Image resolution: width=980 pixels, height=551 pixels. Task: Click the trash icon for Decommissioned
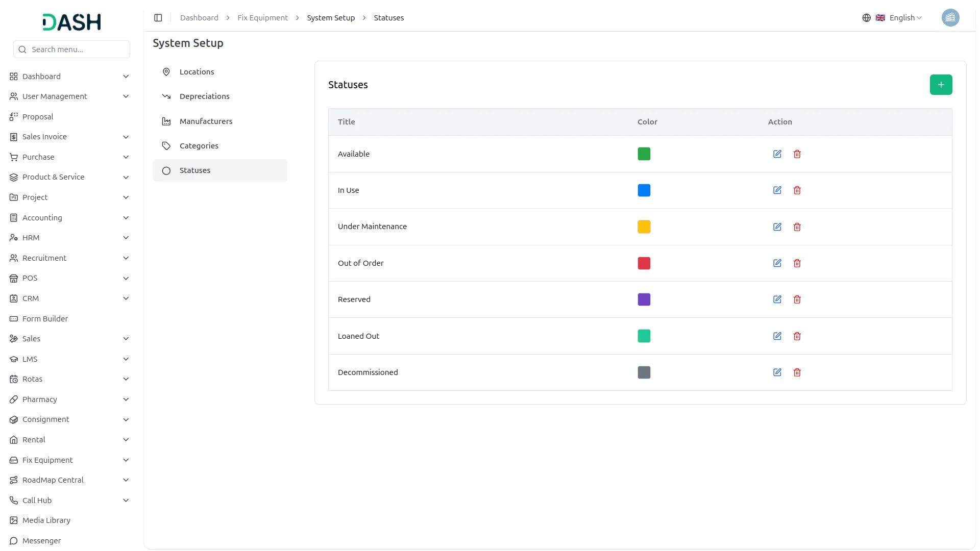pos(797,372)
